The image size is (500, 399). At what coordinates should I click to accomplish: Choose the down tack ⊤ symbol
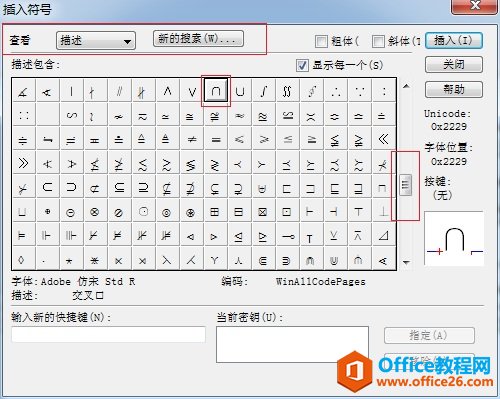pos(360,211)
